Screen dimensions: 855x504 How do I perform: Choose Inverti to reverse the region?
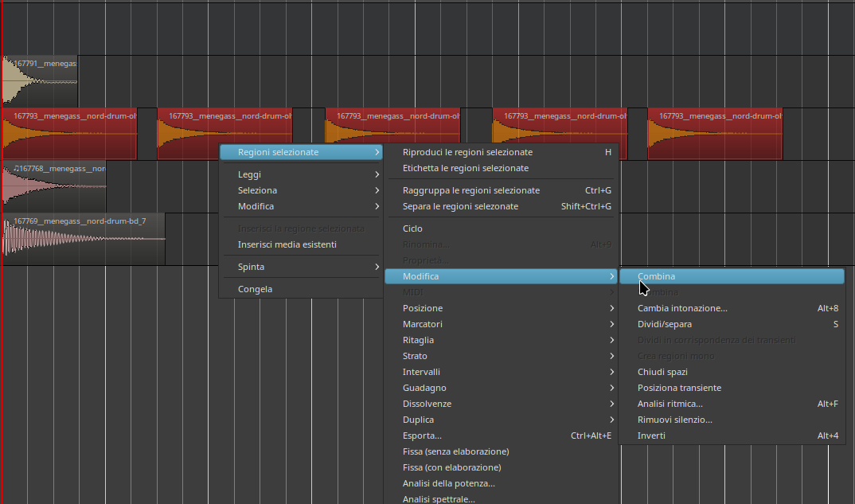click(651, 436)
